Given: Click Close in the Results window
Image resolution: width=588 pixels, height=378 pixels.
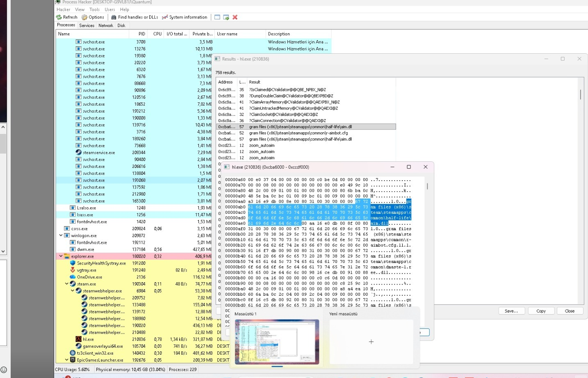Looking at the screenshot, I should click(570, 311).
